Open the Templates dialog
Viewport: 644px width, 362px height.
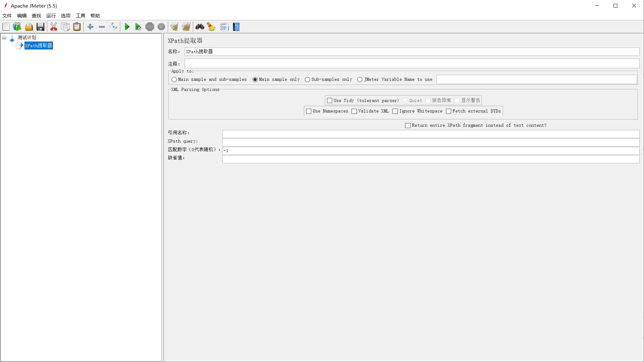click(x=17, y=27)
